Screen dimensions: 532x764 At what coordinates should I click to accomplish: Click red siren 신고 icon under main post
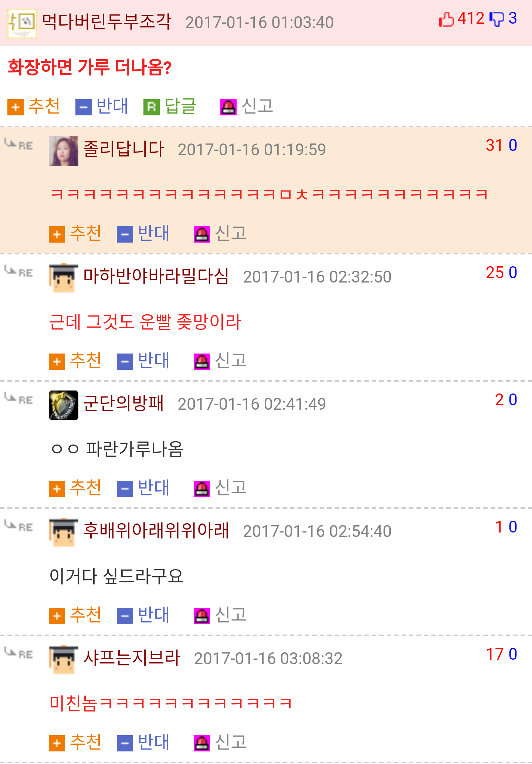(x=228, y=107)
